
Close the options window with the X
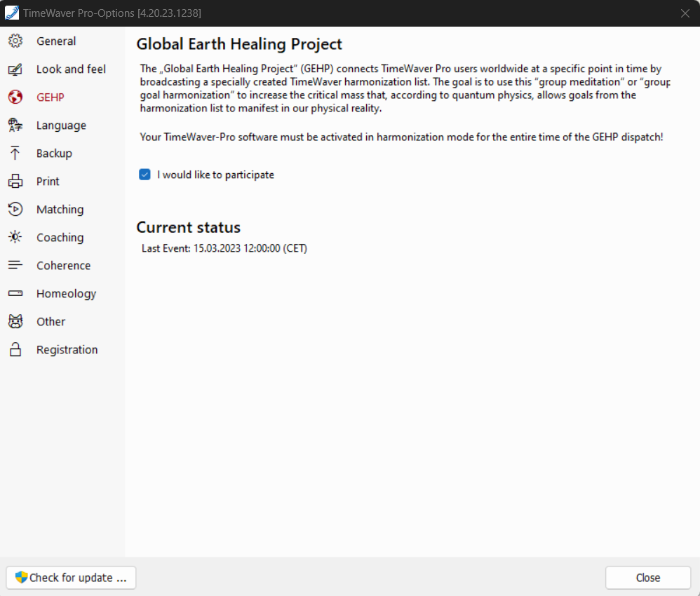[685, 13]
